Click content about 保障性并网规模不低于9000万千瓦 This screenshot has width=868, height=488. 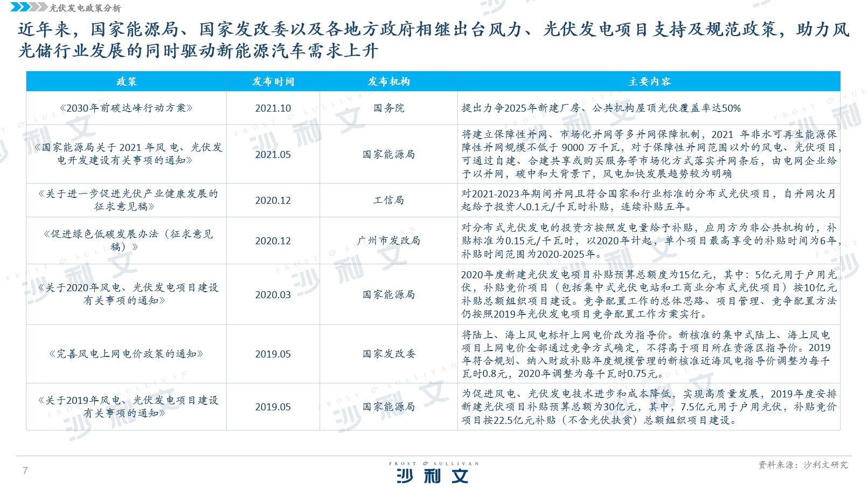[x=650, y=154]
